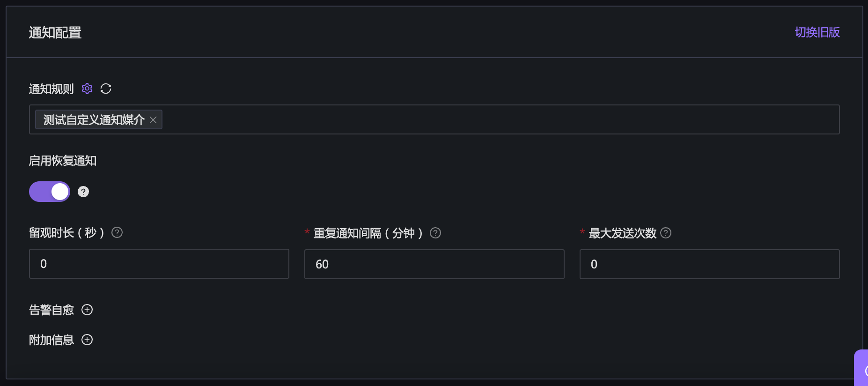Click help icon beside 最大发送次数
The image size is (868, 386).
coord(666,233)
